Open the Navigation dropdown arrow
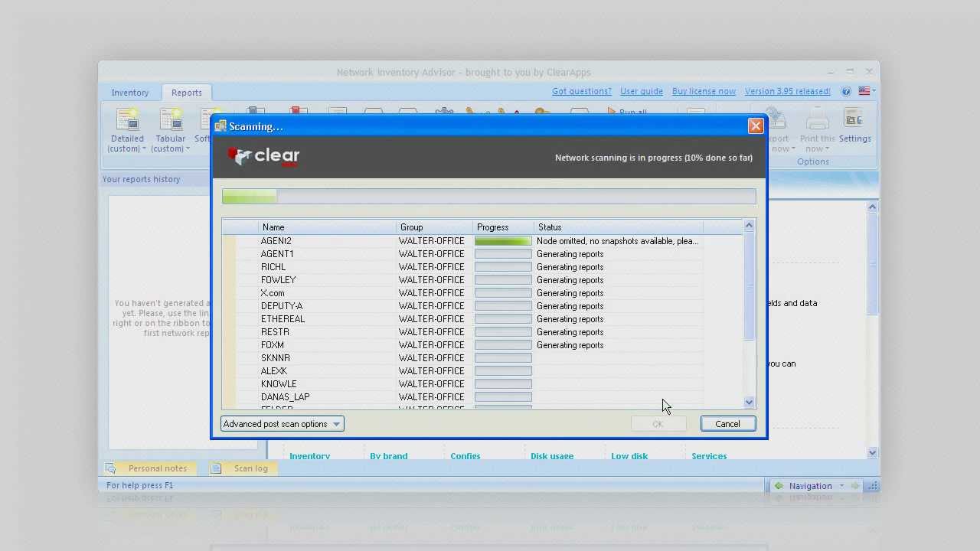Viewport: 980px width, 551px height. [841, 486]
